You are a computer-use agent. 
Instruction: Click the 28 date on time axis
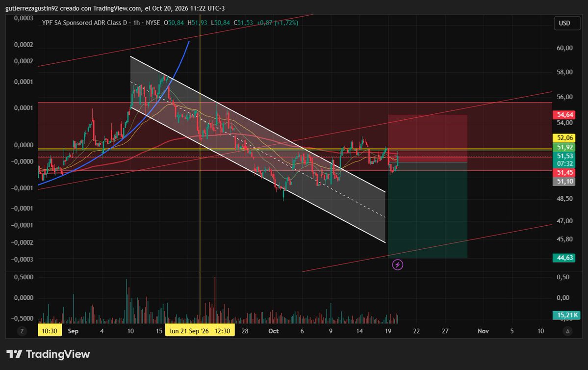[x=245, y=331]
